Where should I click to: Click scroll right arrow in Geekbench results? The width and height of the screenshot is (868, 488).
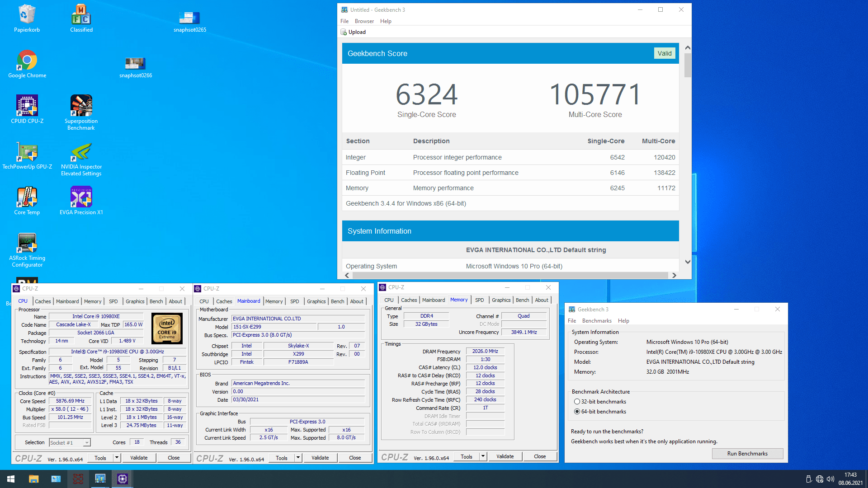click(674, 275)
